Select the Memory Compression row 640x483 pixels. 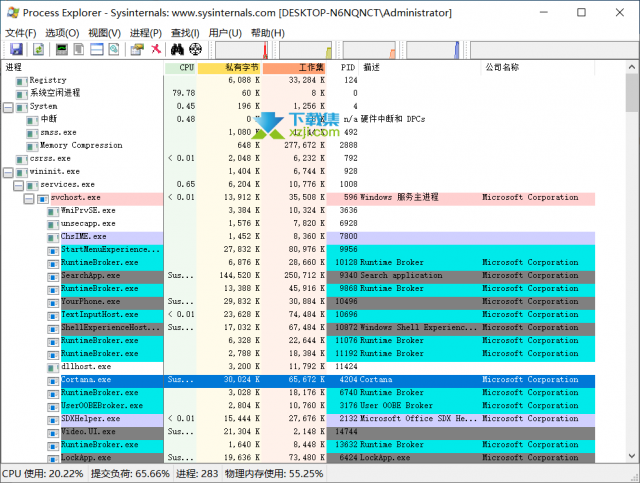[x=298, y=145]
